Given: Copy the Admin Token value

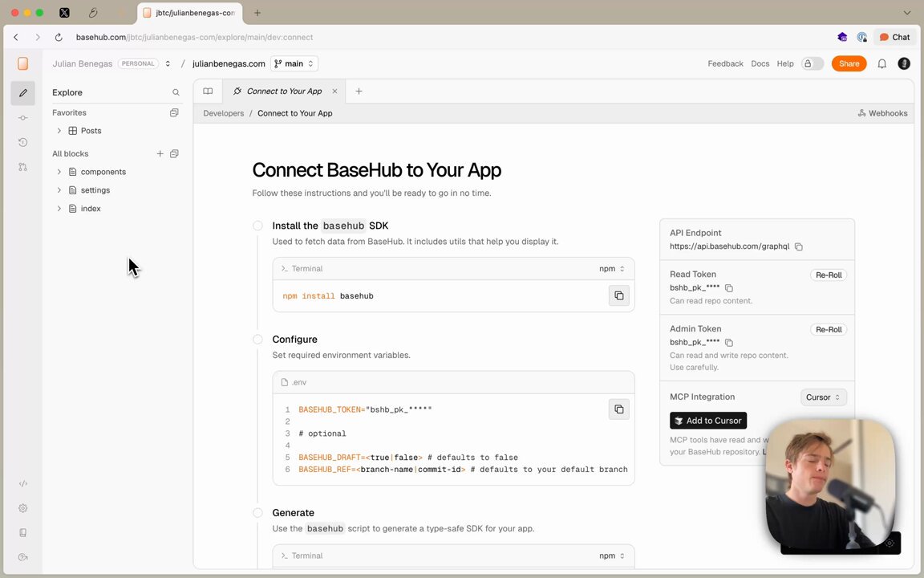Looking at the screenshot, I should click(x=729, y=343).
